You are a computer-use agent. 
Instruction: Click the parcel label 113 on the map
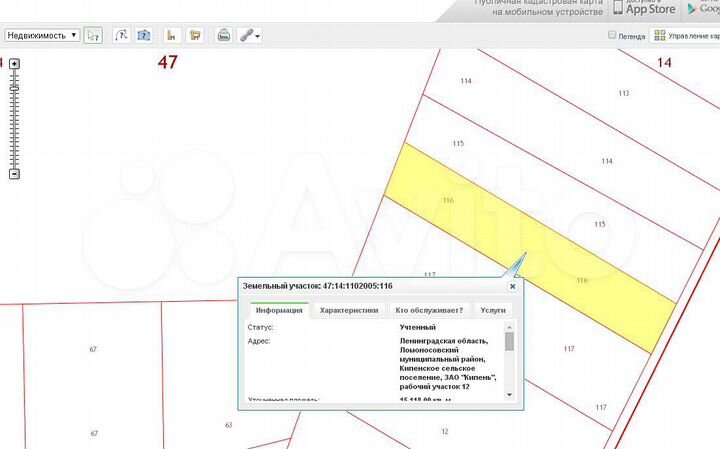pyautogui.click(x=624, y=93)
